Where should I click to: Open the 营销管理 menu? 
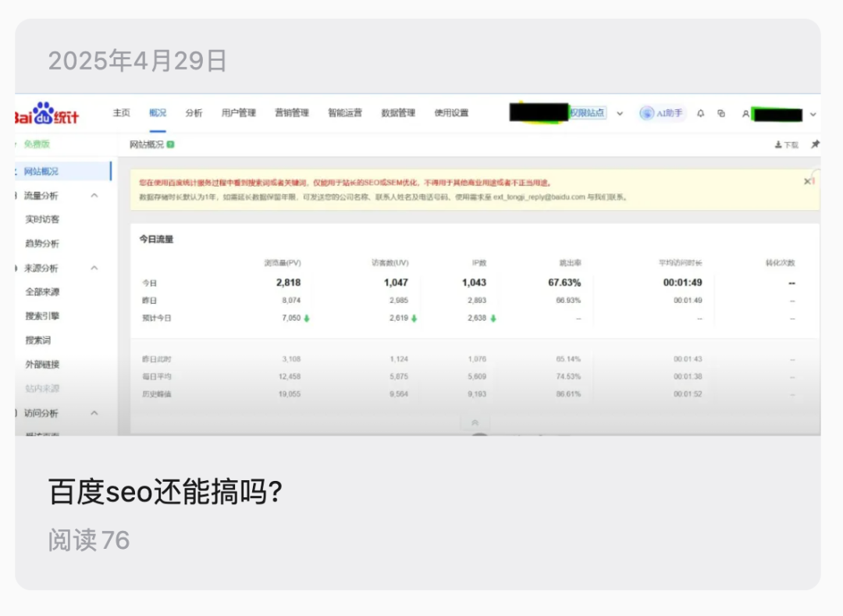(292, 113)
